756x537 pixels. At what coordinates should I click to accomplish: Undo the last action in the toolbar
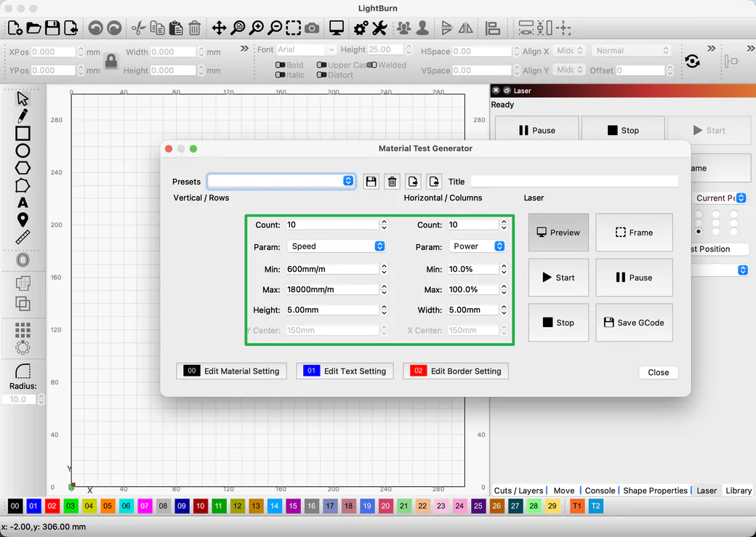click(x=95, y=28)
